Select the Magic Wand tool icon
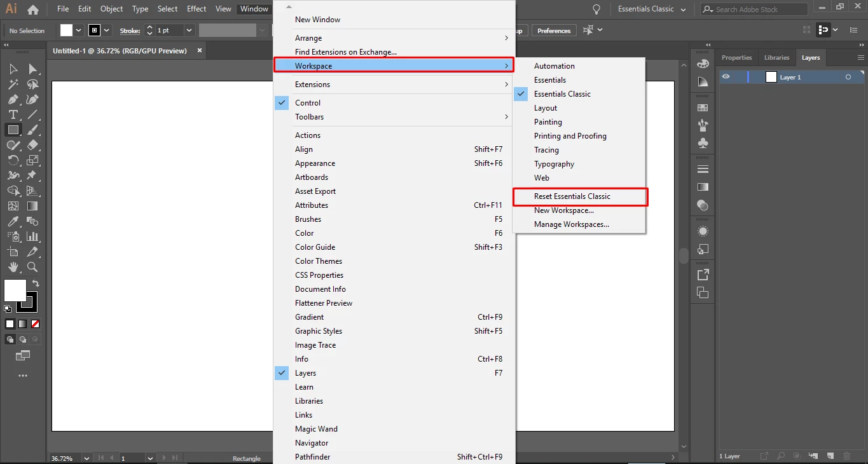This screenshot has height=464, width=868. pos(13,84)
